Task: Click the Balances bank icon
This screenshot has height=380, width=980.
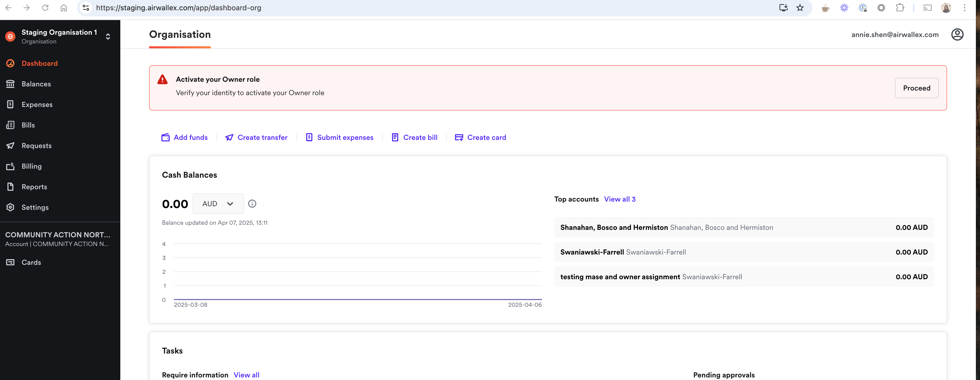Action: (x=10, y=84)
